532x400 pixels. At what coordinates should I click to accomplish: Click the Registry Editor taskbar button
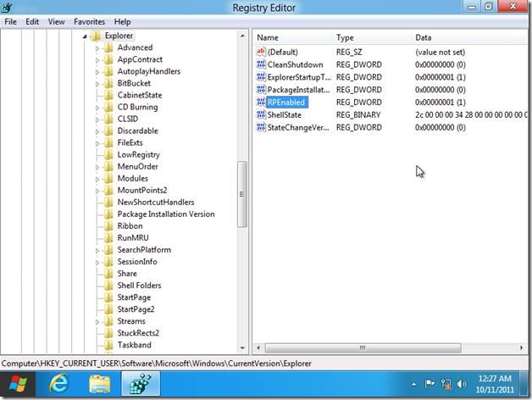(x=141, y=384)
